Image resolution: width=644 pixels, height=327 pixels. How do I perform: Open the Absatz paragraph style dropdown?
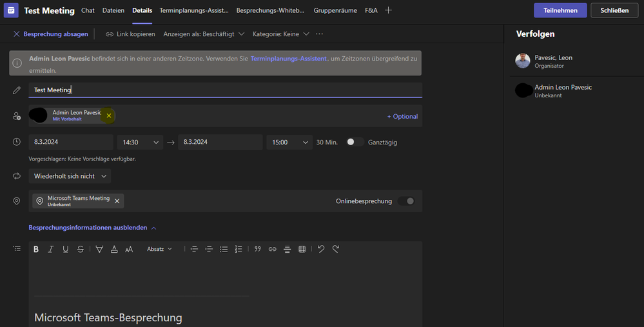pyautogui.click(x=159, y=249)
